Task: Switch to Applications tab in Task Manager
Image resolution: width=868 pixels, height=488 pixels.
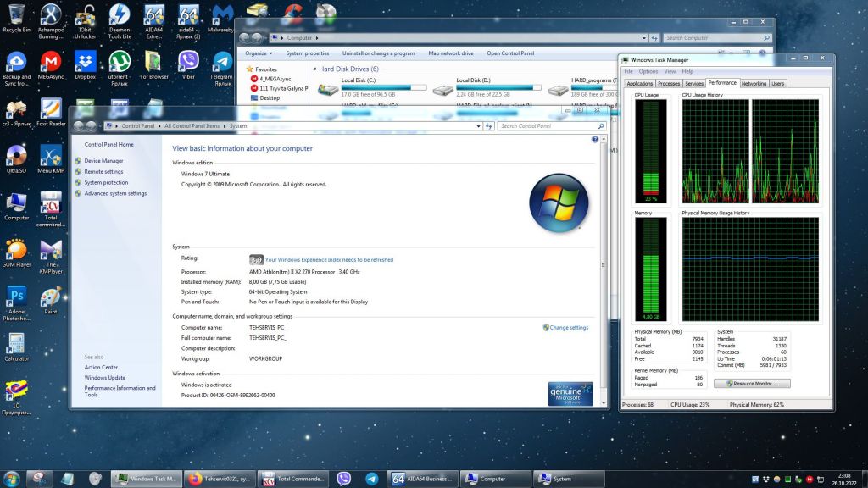Action: tap(639, 84)
